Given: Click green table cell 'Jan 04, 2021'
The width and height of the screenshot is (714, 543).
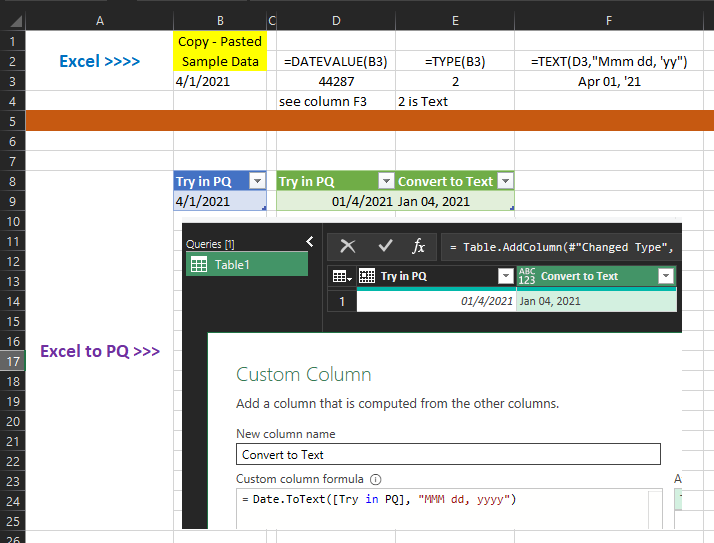Looking at the screenshot, I should click(455, 201).
